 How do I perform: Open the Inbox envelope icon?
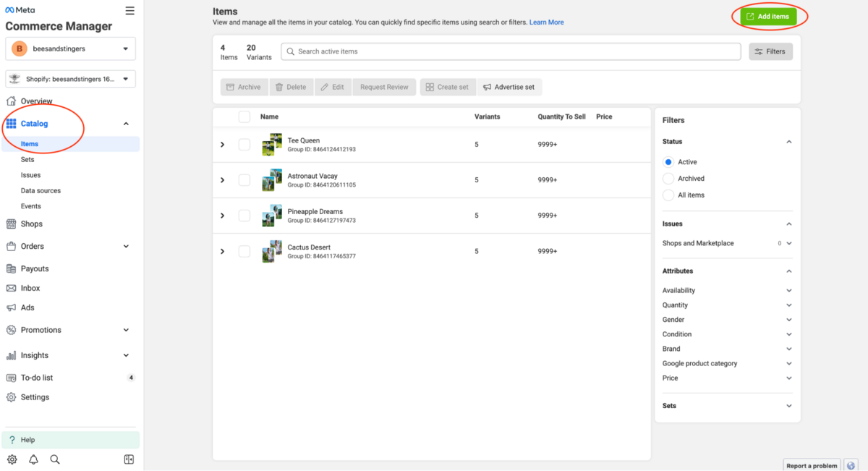[x=11, y=288]
